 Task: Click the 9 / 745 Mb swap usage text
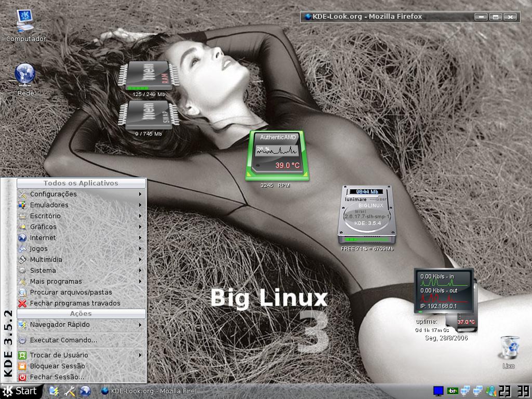tap(149, 134)
